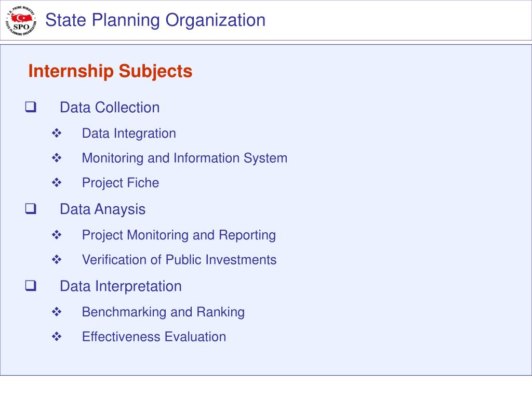Click the Effectiveness Evaluation item

coord(154,337)
